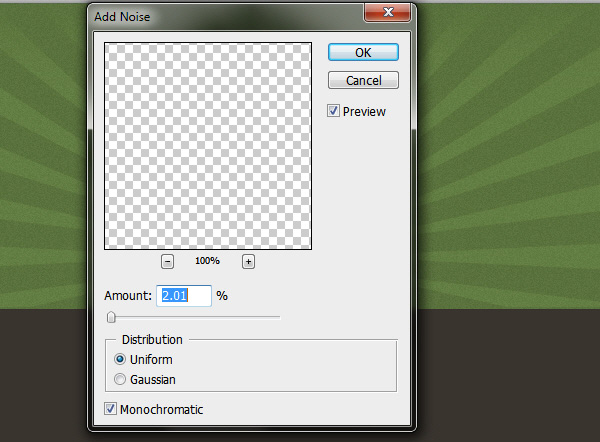
Task: Click the Amount slider handle
Action: click(x=111, y=317)
